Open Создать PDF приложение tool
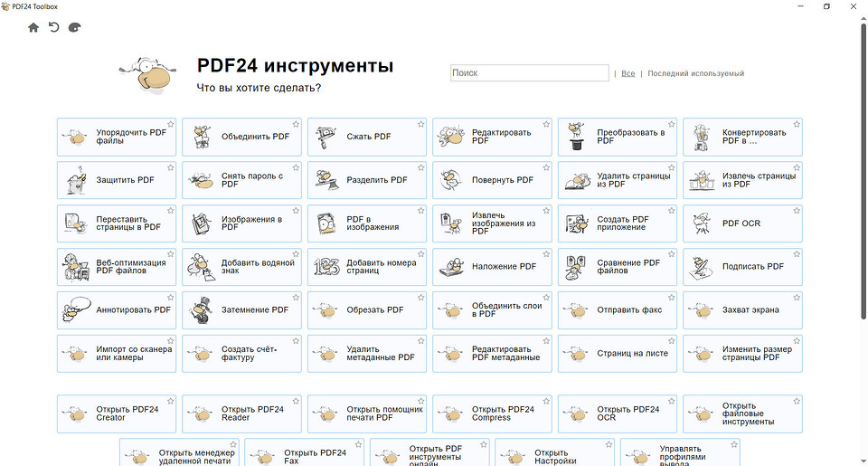 click(618, 223)
